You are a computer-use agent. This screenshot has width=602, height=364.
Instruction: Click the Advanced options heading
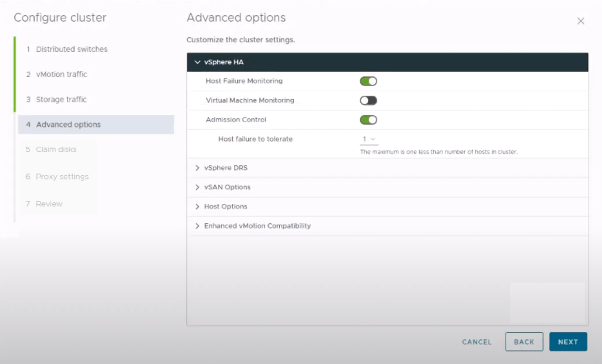click(x=236, y=18)
